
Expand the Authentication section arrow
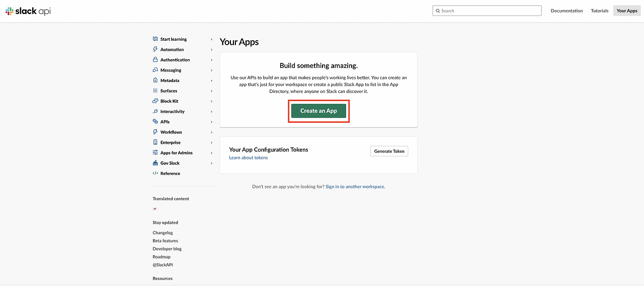coord(212,60)
